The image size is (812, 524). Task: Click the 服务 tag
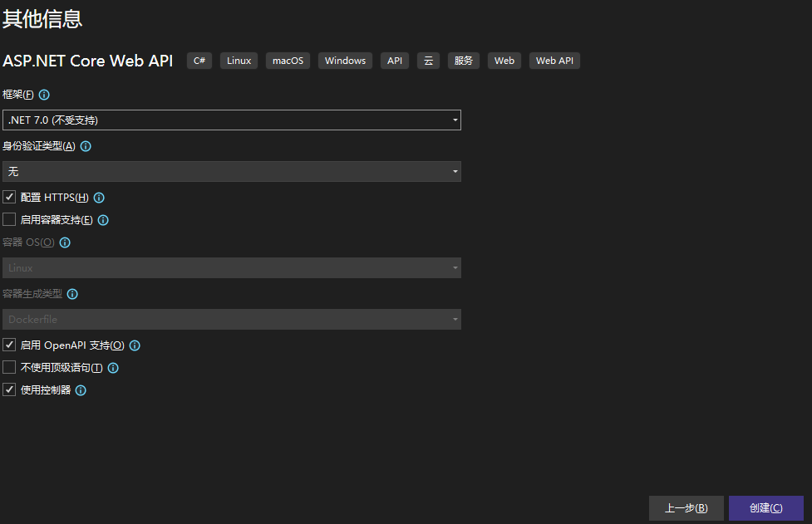click(464, 61)
